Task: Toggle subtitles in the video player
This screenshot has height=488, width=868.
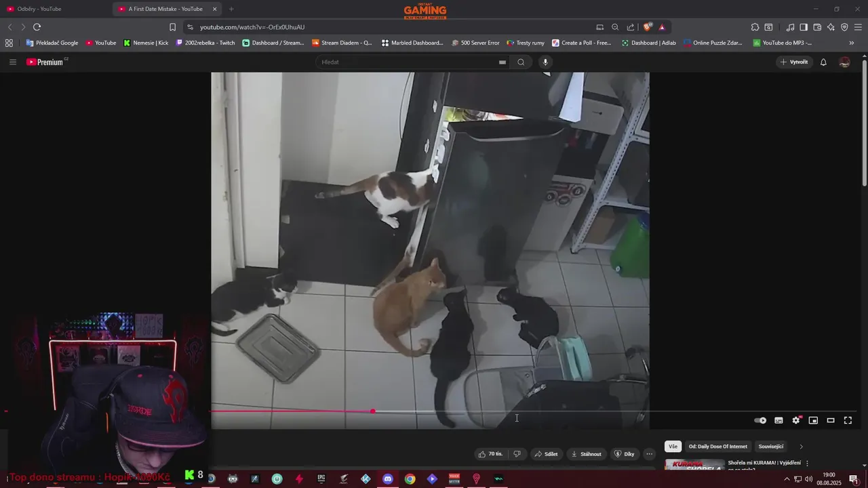Action: 778,420
